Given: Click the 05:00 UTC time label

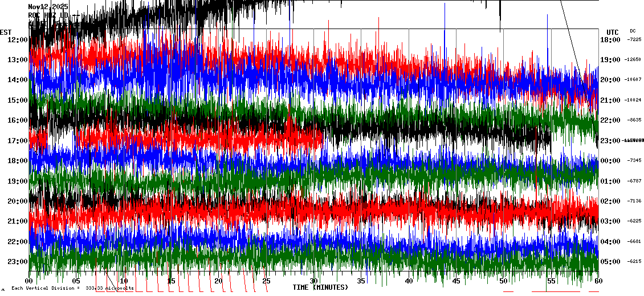Looking at the screenshot, I should pos(610,262).
